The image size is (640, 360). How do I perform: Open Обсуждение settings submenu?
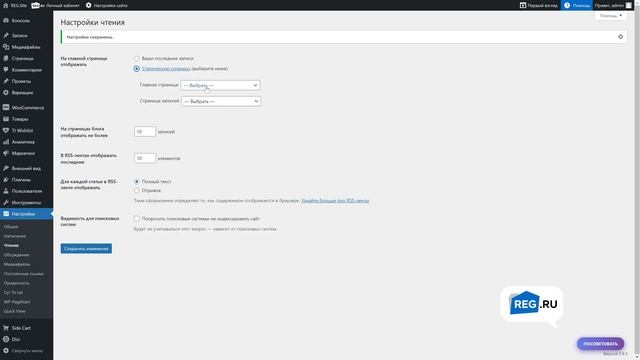tap(16, 255)
